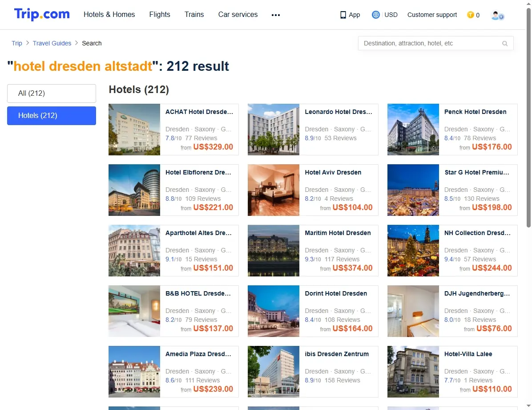
Task: Click the US$104.00 price
Action: tap(353, 207)
